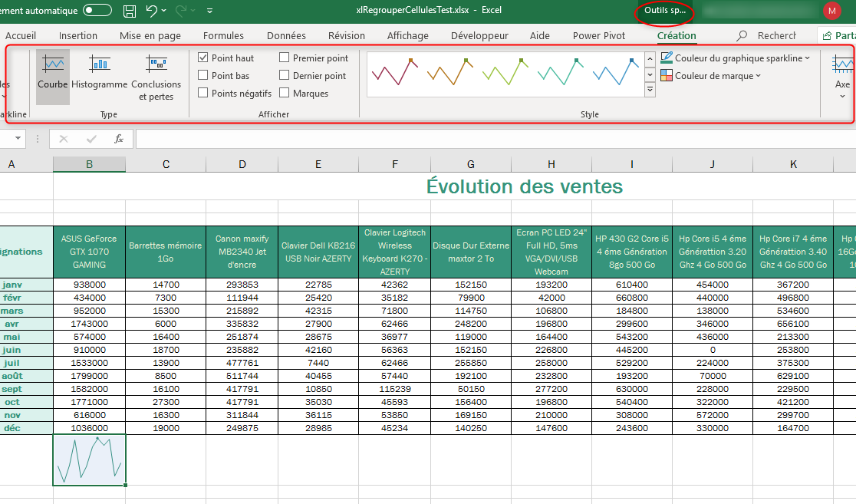
Task: Check the Dernier point checkbox
Action: pyautogui.click(x=285, y=75)
